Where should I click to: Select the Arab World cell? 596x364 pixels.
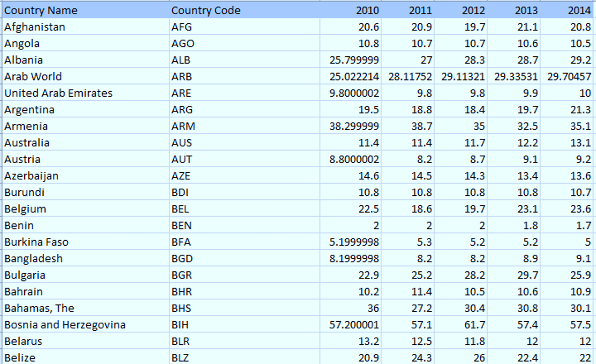(85, 77)
